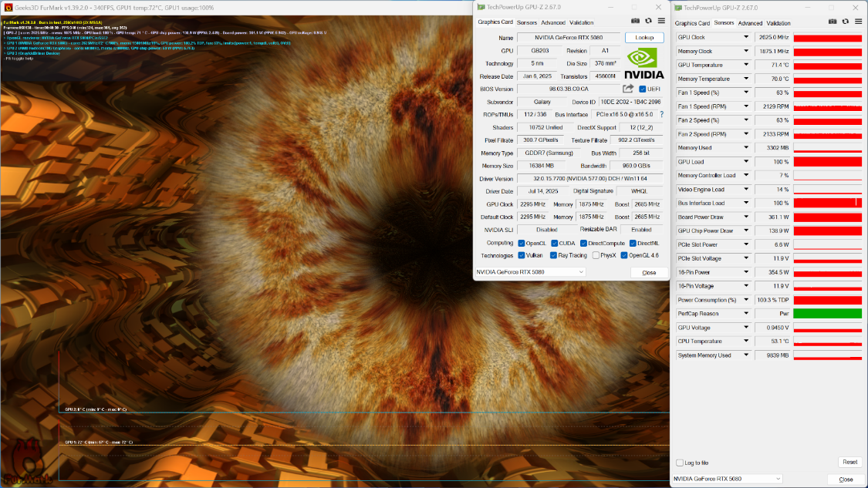
Task: Open the Validation tab in Sensors window
Action: (x=778, y=23)
